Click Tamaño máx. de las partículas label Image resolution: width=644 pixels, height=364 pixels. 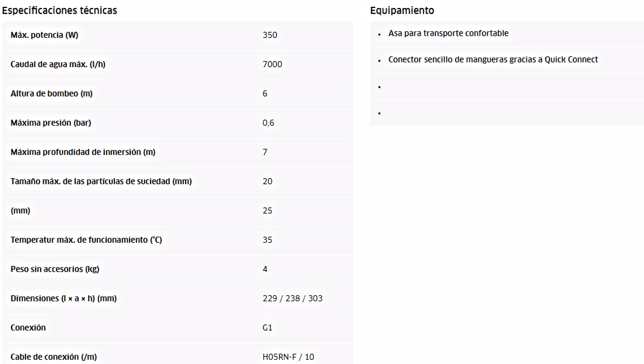click(x=101, y=181)
